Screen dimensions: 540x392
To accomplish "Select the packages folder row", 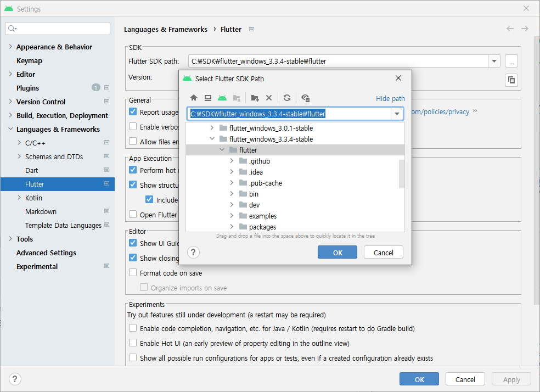I will point(295,227).
